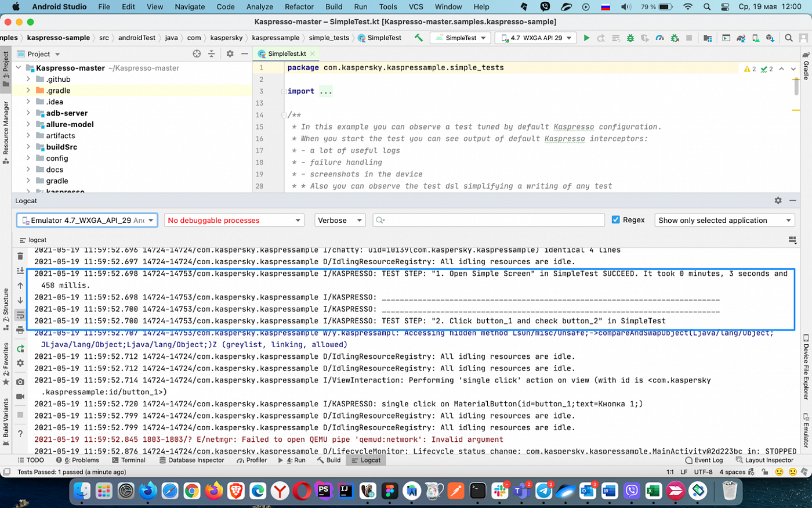Viewport: 812px width, 508px height.
Task: Open Project Structure from the toolbar
Action: pyautogui.click(x=708, y=38)
